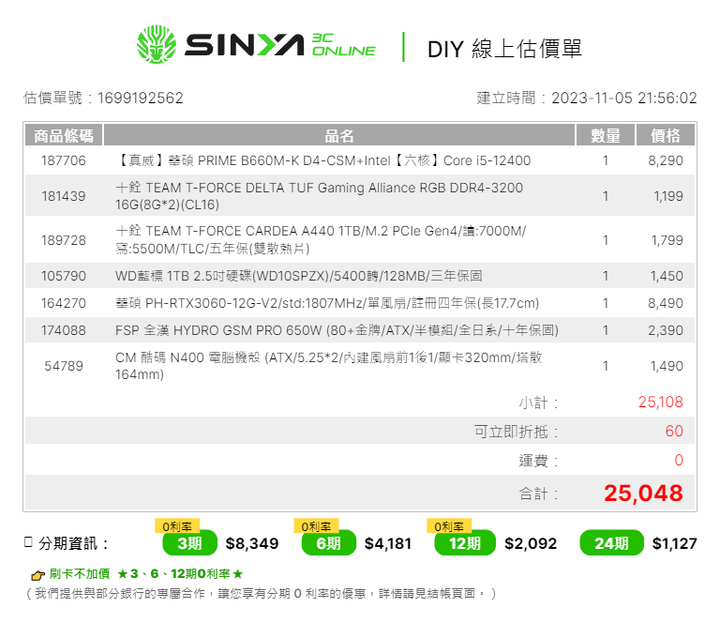The height and width of the screenshot is (623, 720).
Task: Click the 可立即折抵 label
Action: coord(516,432)
